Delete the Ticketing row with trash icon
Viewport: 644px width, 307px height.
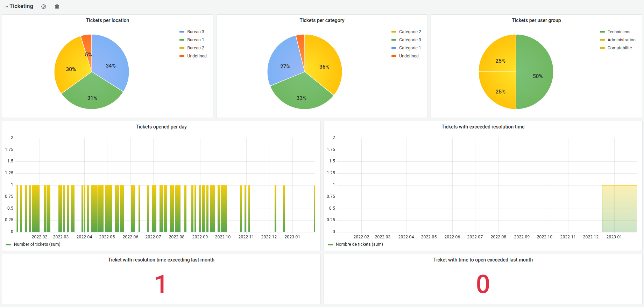[57, 7]
